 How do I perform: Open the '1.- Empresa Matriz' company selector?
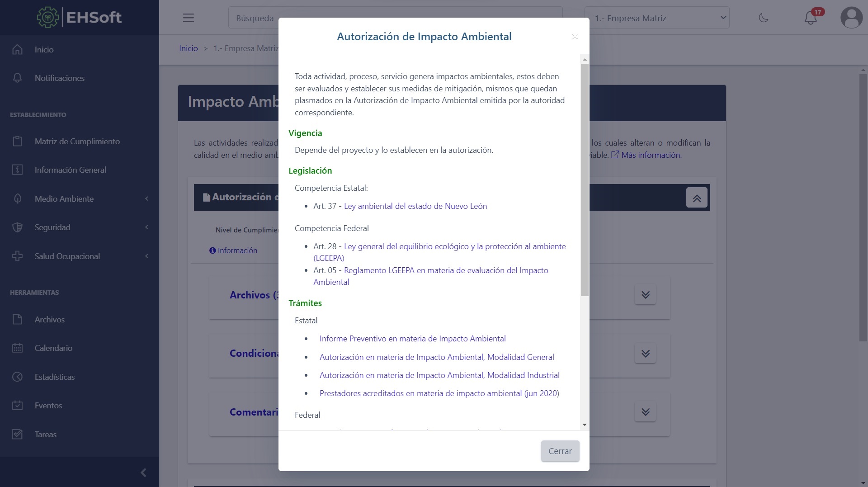click(x=657, y=18)
